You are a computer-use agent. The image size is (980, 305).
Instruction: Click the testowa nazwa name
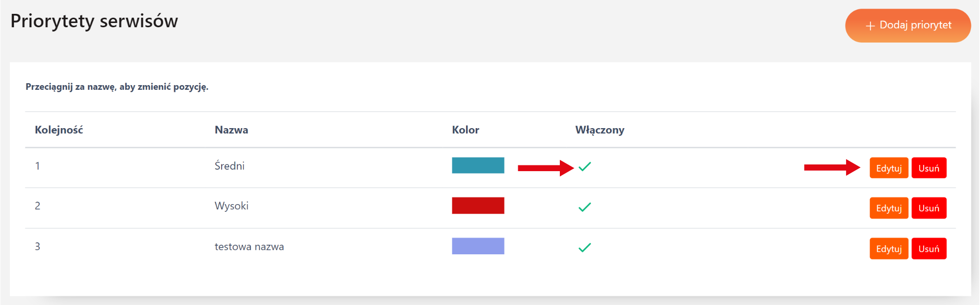click(249, 247)
